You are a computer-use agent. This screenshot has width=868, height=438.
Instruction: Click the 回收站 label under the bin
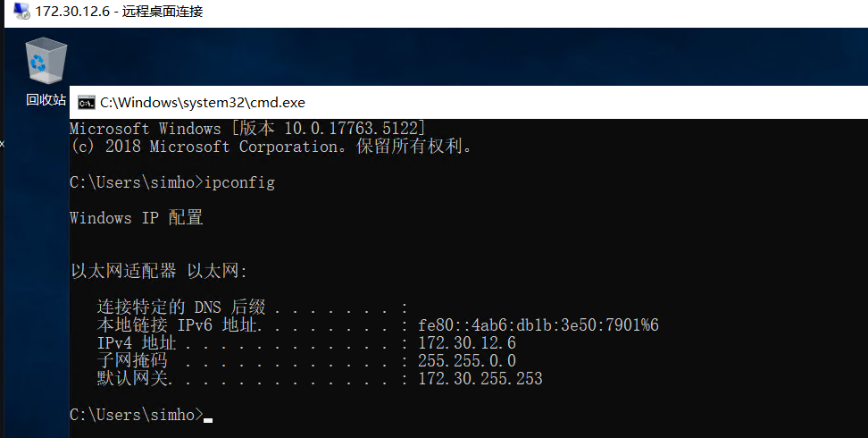click(x=46, y=100)
